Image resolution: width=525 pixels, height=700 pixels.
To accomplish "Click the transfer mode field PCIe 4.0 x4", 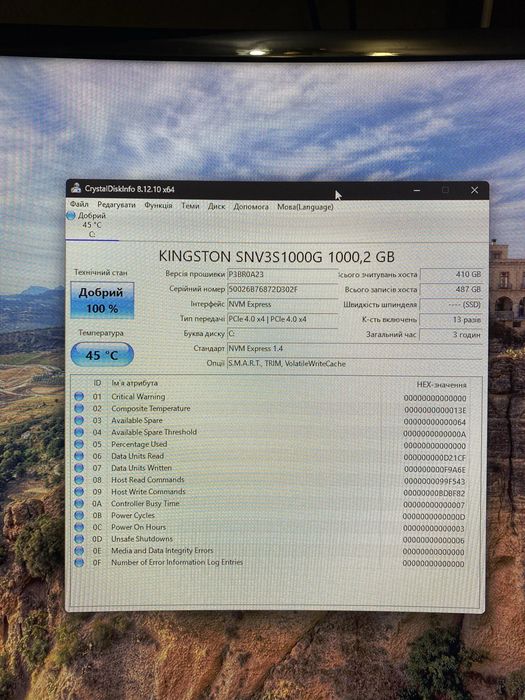I will (282, 319).
